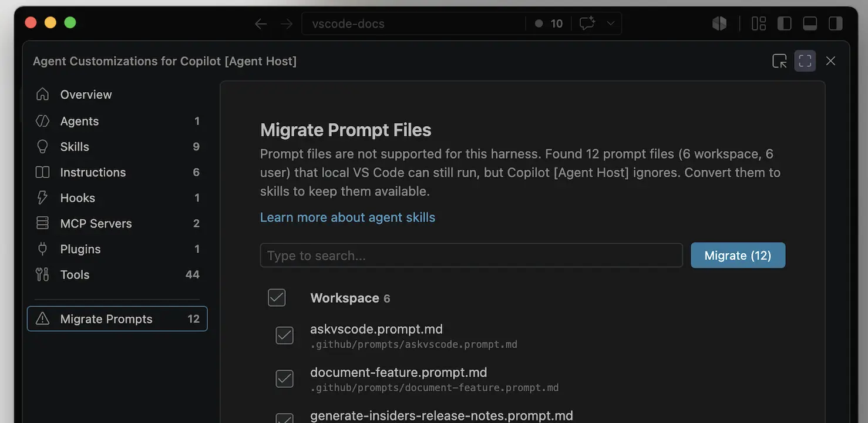Uncheck askvscode.prompt.md checkbox
This screenshot has height=423, width=868.
coord(285,335)
